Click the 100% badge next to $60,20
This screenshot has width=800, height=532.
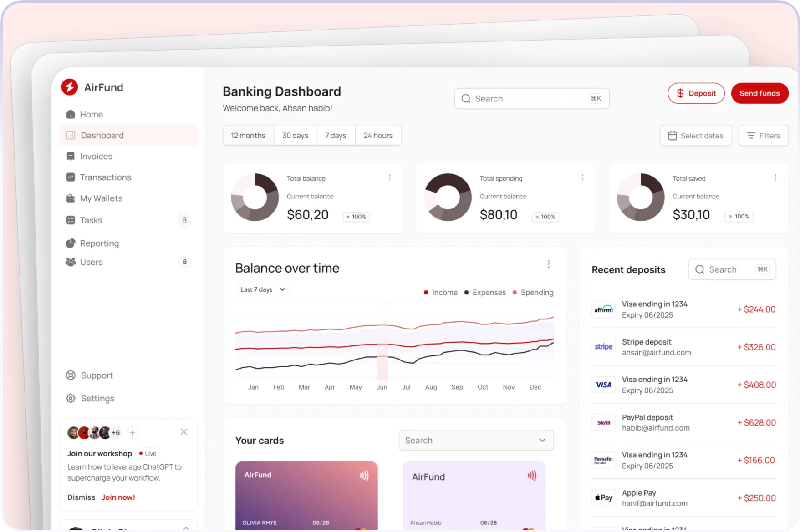tap(356, 217)
